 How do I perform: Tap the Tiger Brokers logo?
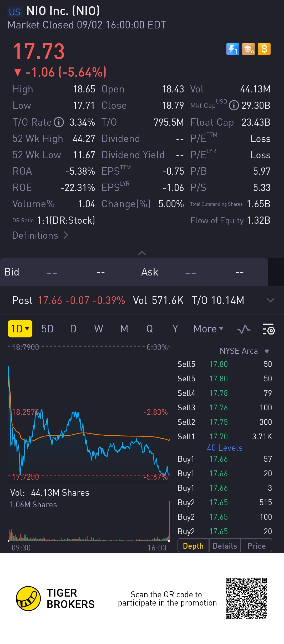(28, 598)
